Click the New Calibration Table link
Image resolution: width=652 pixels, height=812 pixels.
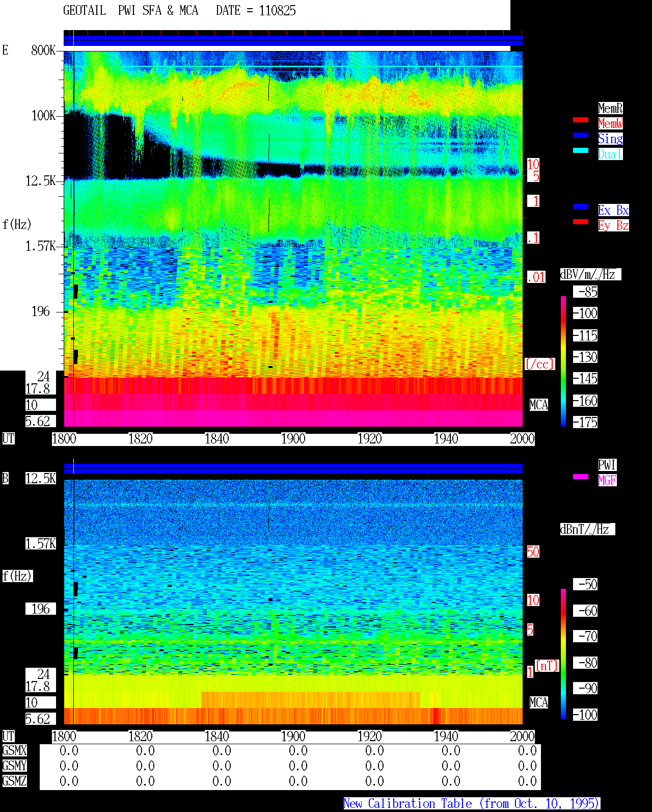[x=472, y=804]
